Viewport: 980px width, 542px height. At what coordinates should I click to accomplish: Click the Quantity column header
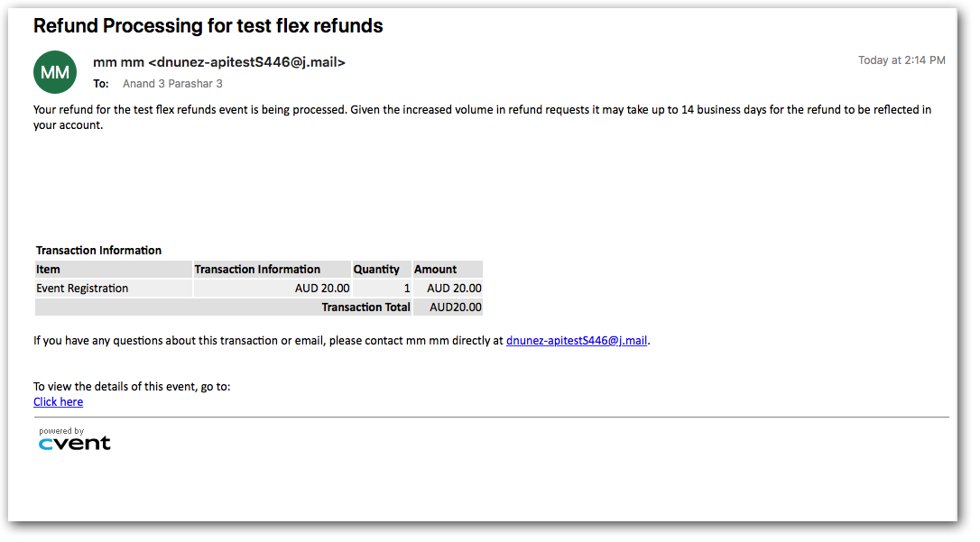click(x=376, y=270)
